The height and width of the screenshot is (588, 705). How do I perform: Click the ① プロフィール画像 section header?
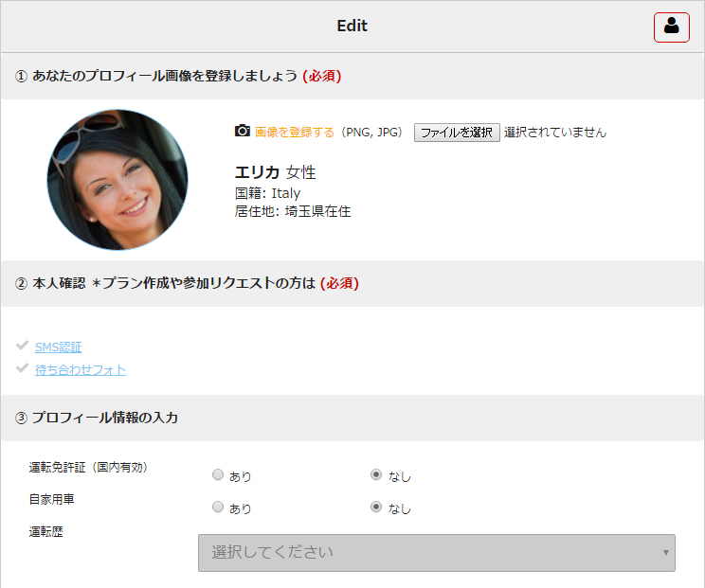178,76
